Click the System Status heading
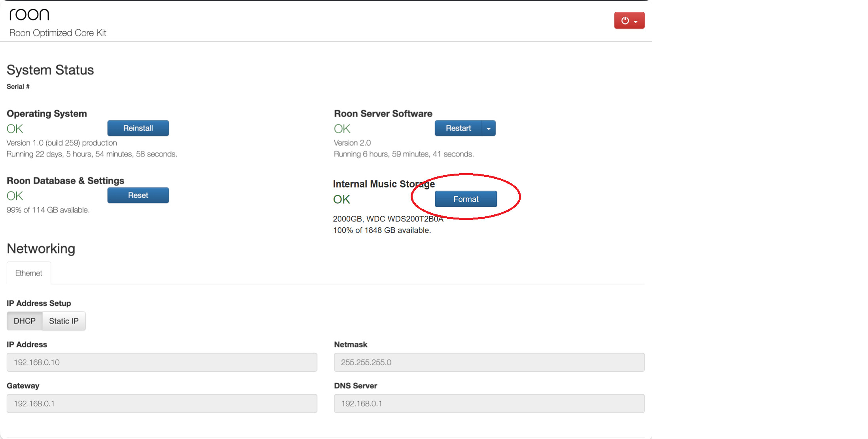The width and height of the screenshot is (868, 439). point(50,70)
